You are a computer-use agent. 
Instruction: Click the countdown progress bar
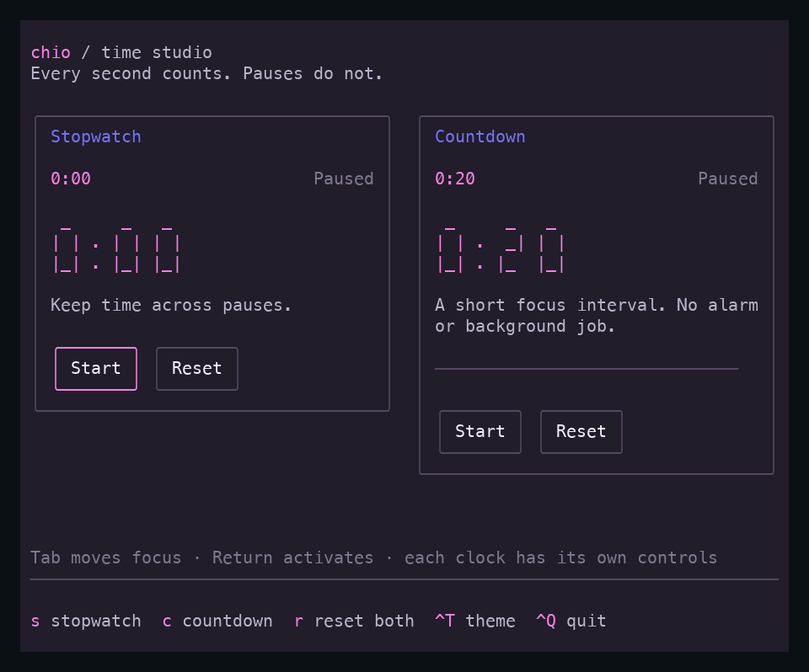(x=587, y=369)
